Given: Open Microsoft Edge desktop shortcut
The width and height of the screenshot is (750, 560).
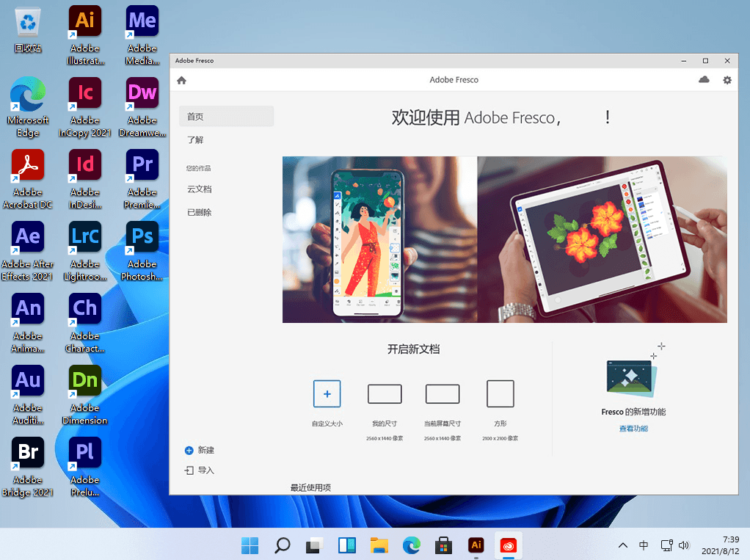Looking at the screenshot, I should click(x=28, y=108).
